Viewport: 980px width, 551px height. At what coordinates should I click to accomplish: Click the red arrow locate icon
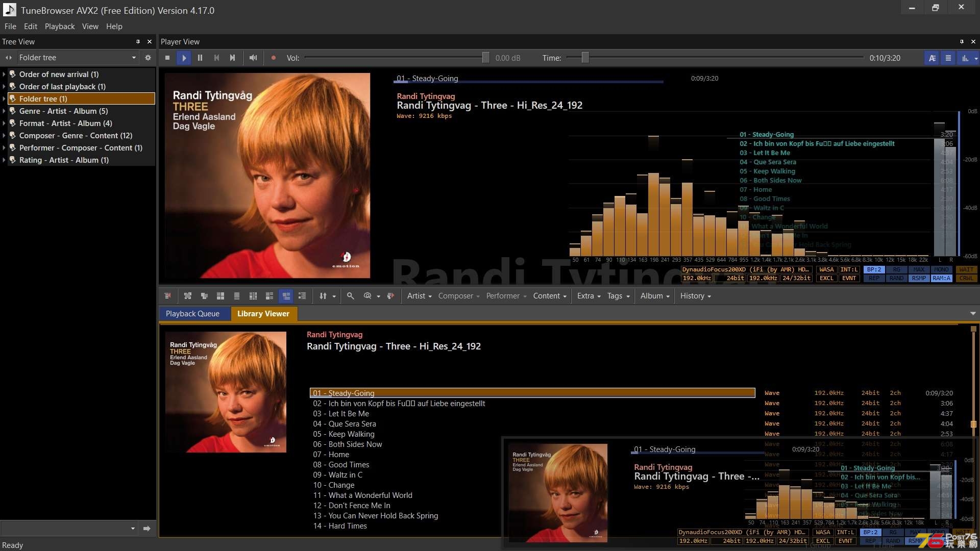(x=390, y=296)
